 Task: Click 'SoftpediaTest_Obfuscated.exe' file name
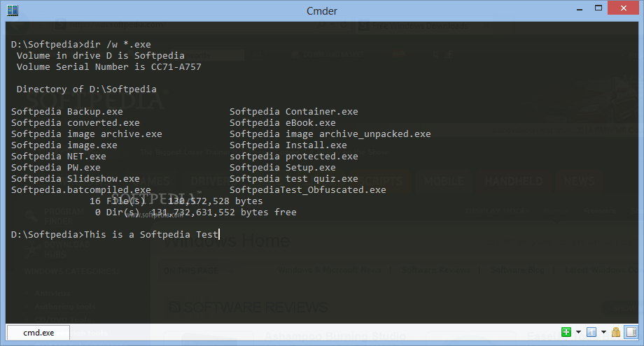(x=307, y=190)
